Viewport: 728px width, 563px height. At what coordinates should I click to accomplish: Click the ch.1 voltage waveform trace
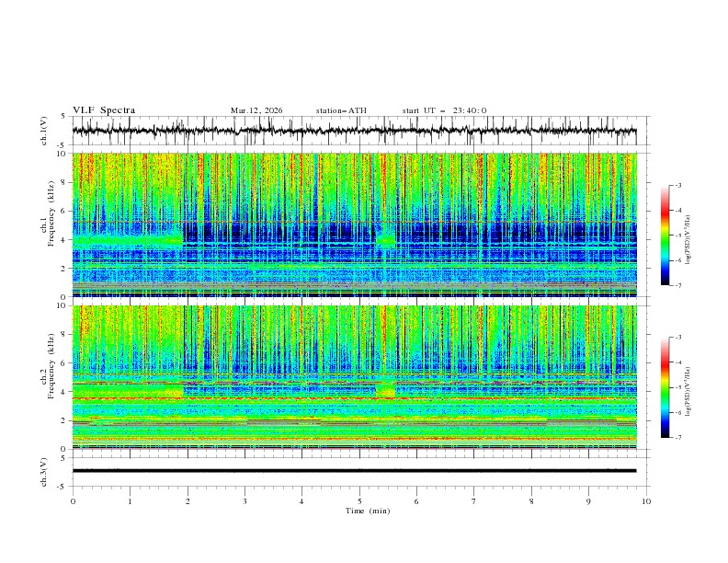(x=354, y=131)
